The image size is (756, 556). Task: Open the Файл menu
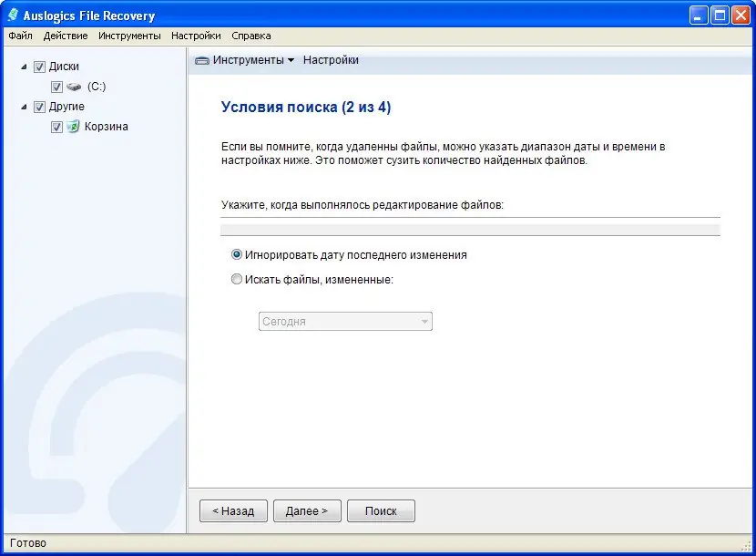point(20,36)
